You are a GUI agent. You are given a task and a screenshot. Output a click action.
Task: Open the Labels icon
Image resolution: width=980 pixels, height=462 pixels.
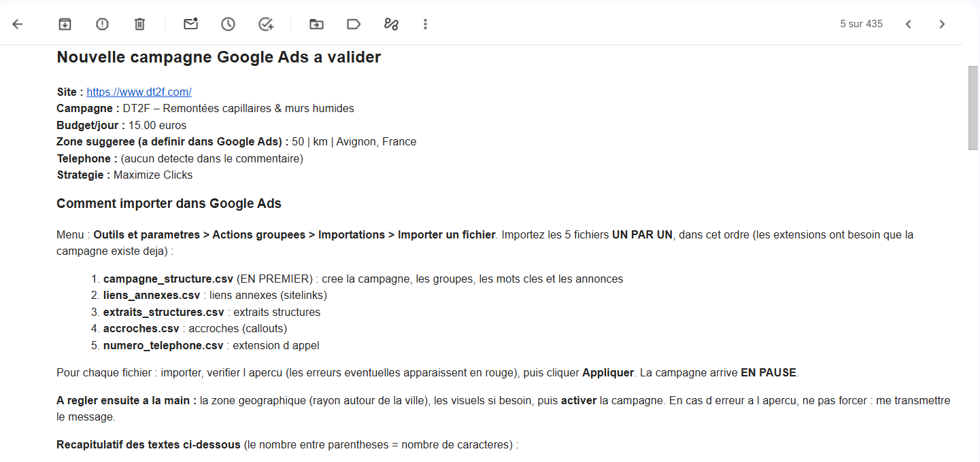pyautogui.click(x=354, y=24)
